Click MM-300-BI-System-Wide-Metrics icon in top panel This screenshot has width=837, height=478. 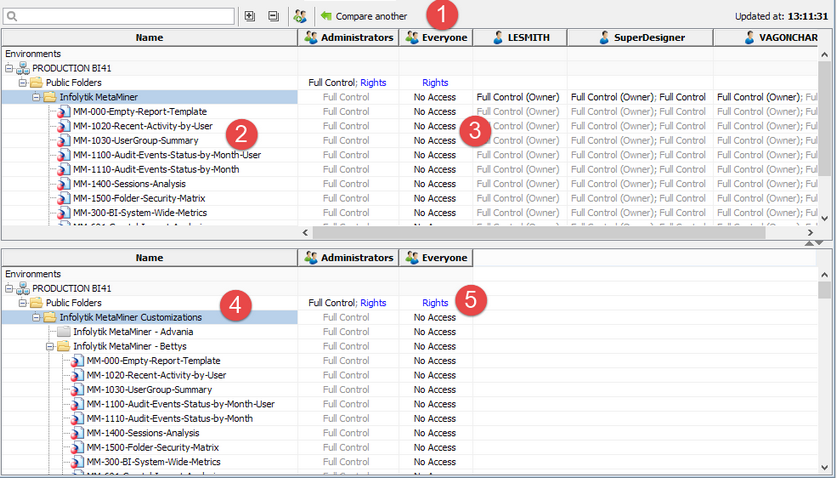(64, 213)
